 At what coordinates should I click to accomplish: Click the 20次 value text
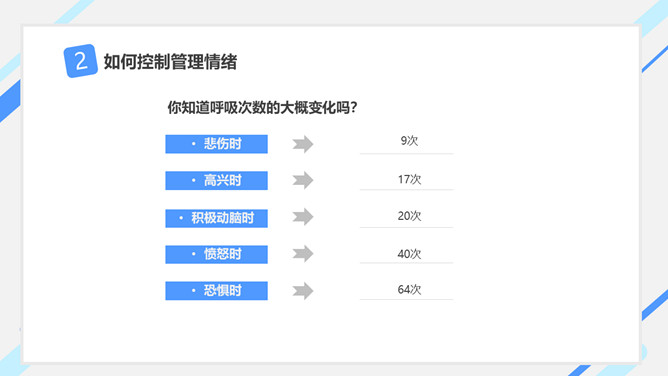tap(409, 216)
